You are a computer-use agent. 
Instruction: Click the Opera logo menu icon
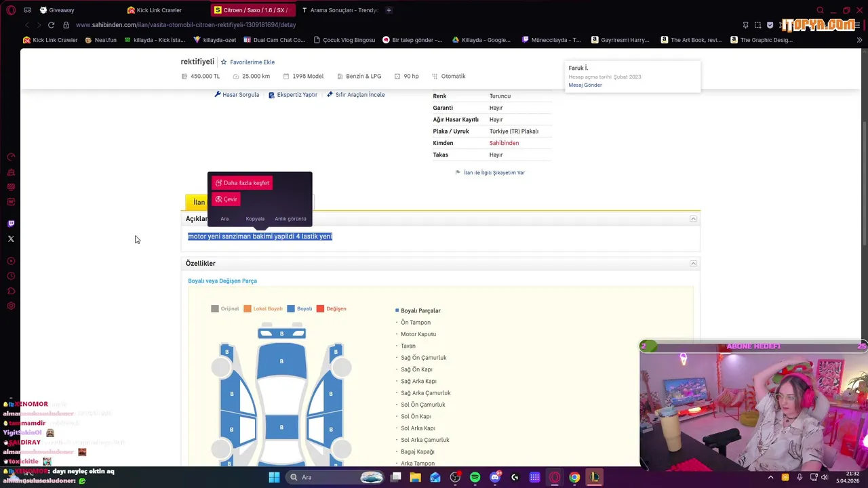pyautogui.click(x=11, y=10)
